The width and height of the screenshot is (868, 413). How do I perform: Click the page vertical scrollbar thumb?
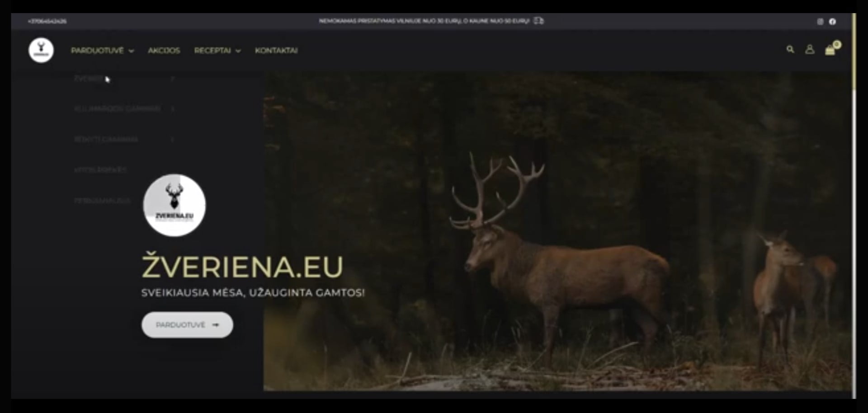[854, 51]
